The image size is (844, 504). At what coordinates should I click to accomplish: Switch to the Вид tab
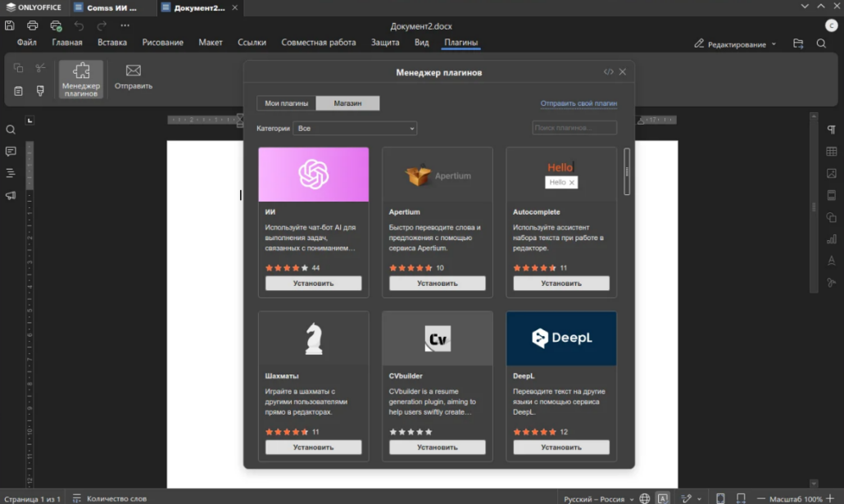pos(421,43)
